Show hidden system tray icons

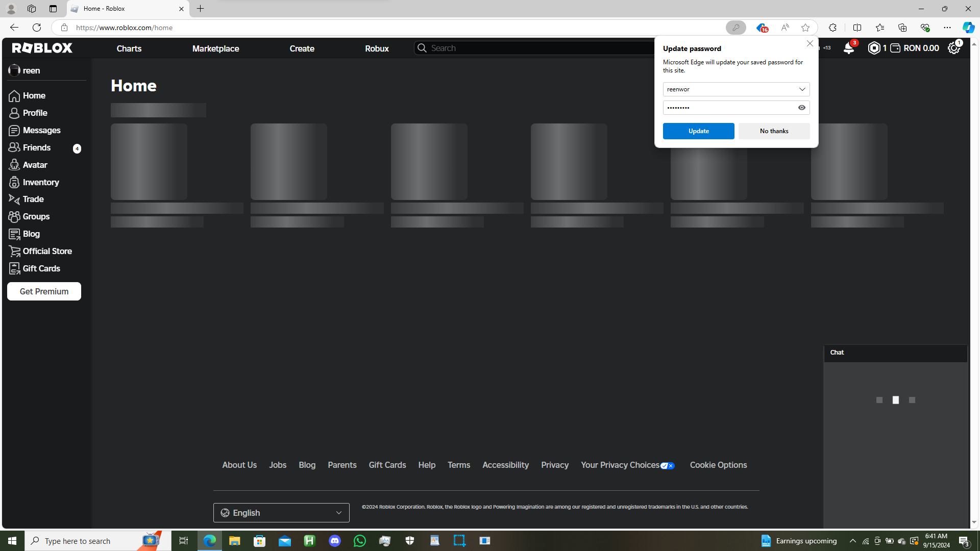[852, 541]
